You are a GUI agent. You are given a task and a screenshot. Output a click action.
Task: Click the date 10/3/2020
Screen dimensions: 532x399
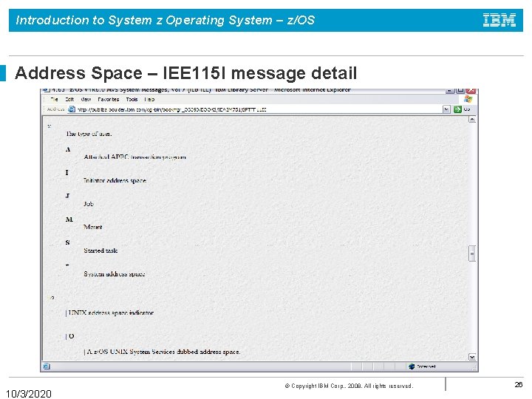click(x=29, y=394)
